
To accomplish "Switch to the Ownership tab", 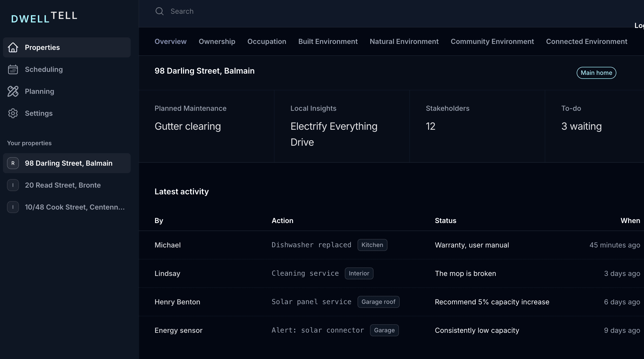I will (x=217, y=41).
